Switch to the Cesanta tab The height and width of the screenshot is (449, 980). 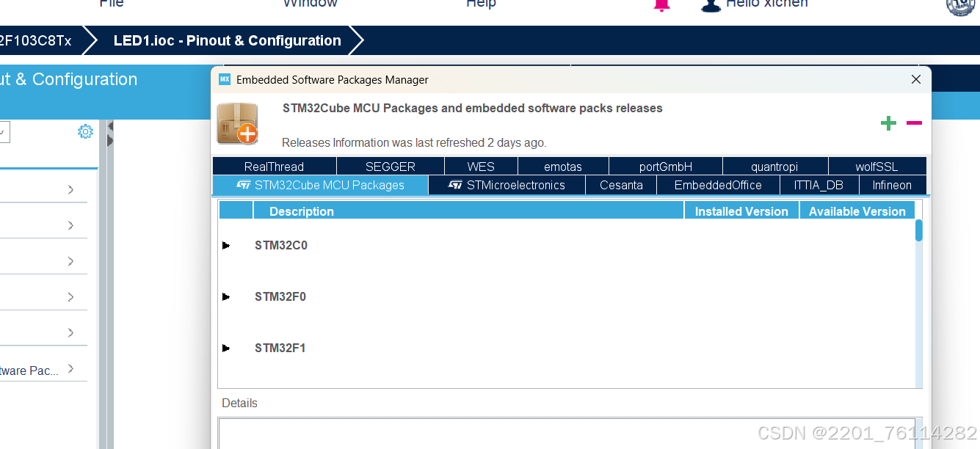tap(621, 185)
